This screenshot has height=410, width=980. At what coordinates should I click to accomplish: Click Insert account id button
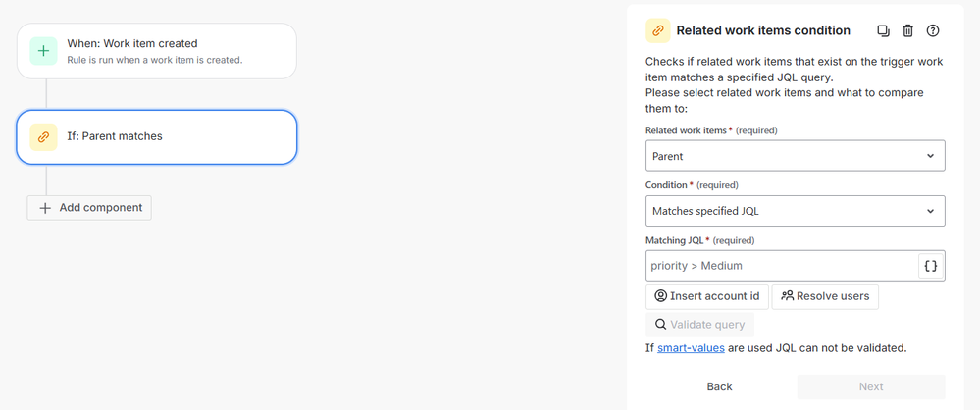(x=706, y=296)
